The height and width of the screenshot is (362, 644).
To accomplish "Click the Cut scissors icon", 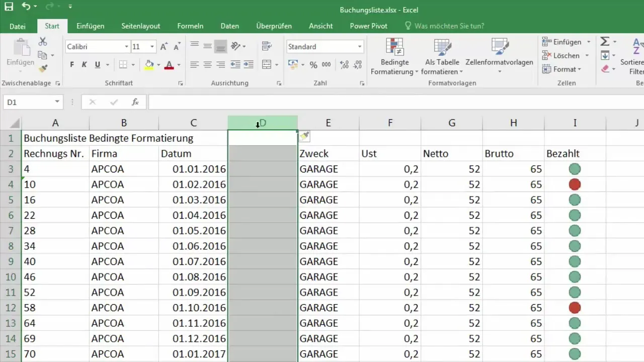I will click(43, 42).
